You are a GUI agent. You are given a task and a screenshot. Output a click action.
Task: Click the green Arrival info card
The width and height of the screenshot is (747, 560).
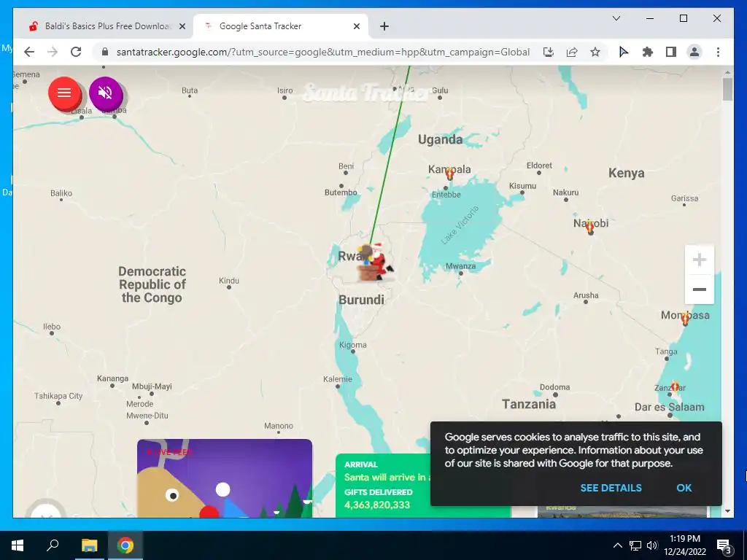point(383,486)
